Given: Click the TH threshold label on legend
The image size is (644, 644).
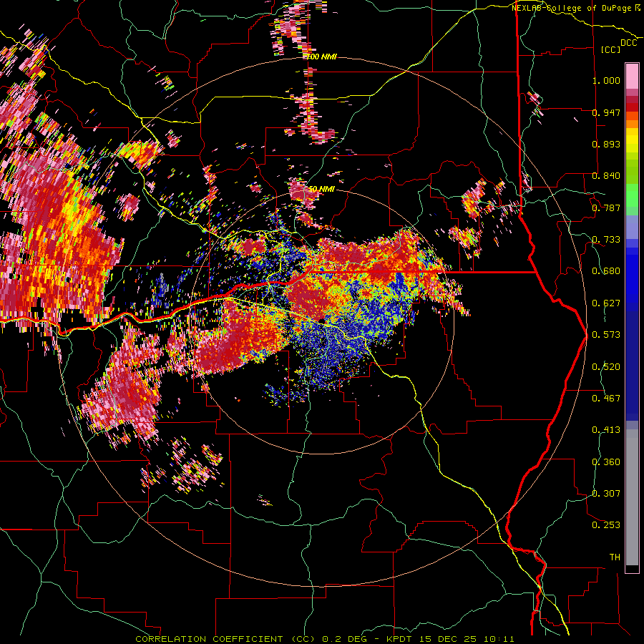Looking at the screenshot, I should [615, 557].
